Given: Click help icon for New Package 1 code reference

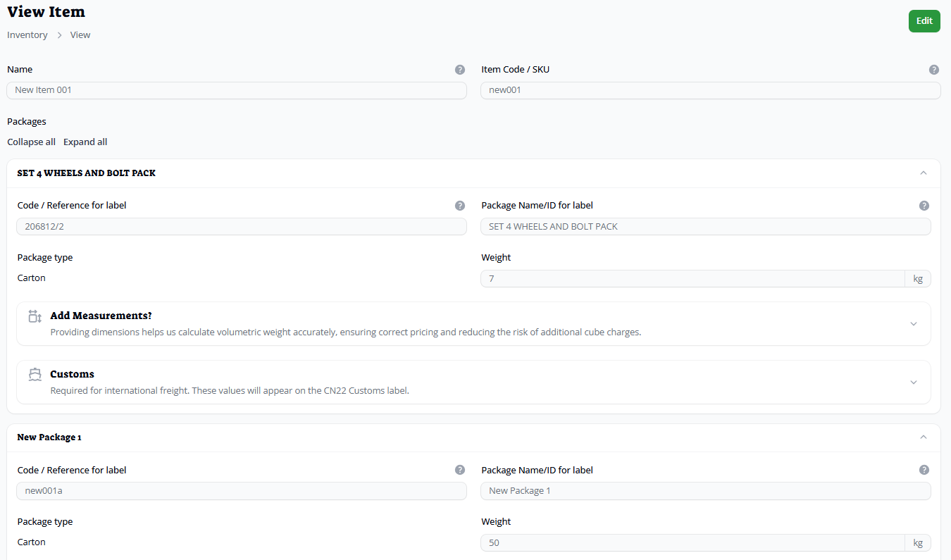Looking at the screenshot, I should pos(460,470).
